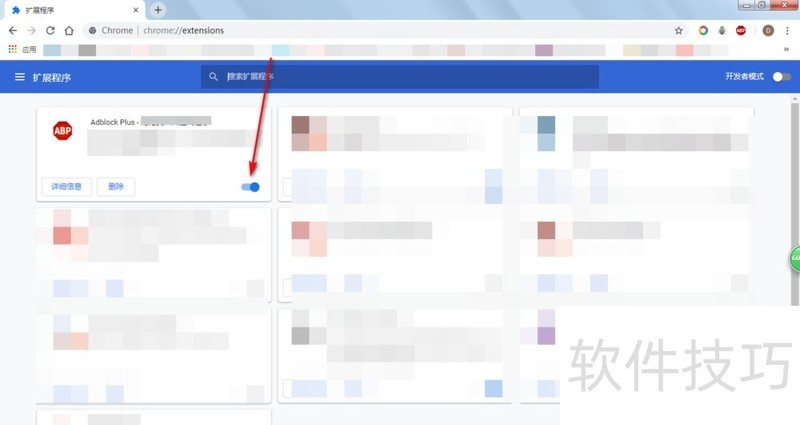Show more bookmarks via the chevron

(x=786, y=49)
